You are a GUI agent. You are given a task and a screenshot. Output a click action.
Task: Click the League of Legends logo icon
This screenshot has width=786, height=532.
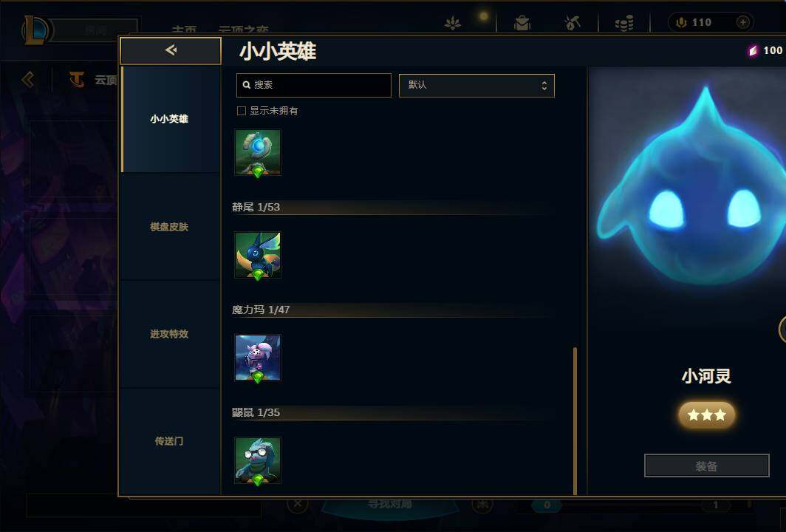(35, 30)
